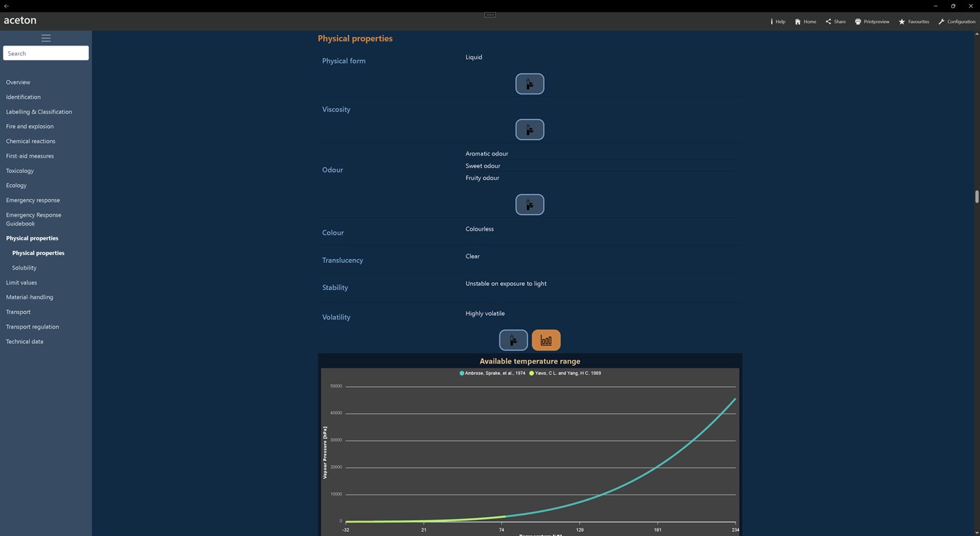Click lab-value icon under Viscosity
This screenshot has width=980, height=536.
[x=530, y=130]
